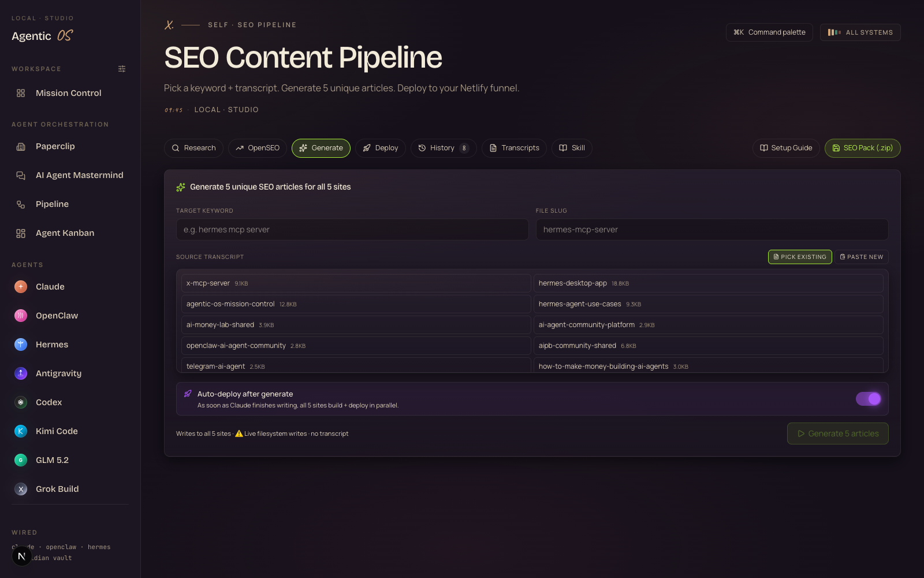Open the OpenSEO tab
The height and width of the screenshot is (578, 924).
pos(258,148)
